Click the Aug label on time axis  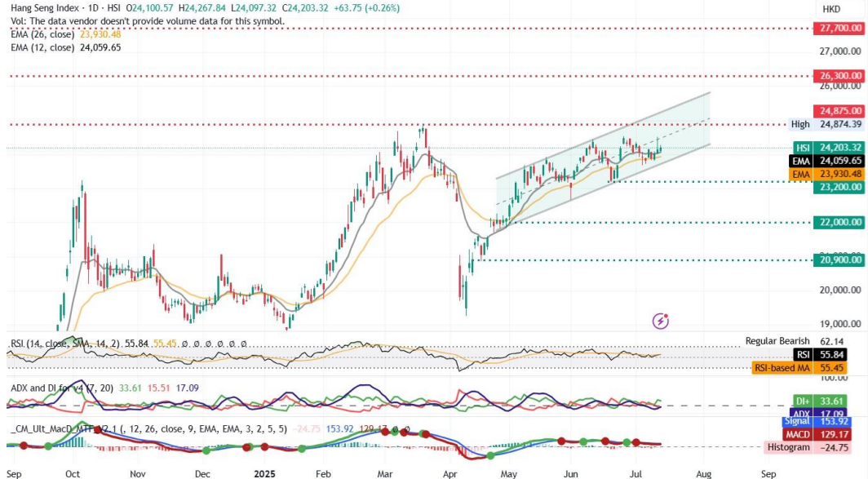(x=703, y=474)
